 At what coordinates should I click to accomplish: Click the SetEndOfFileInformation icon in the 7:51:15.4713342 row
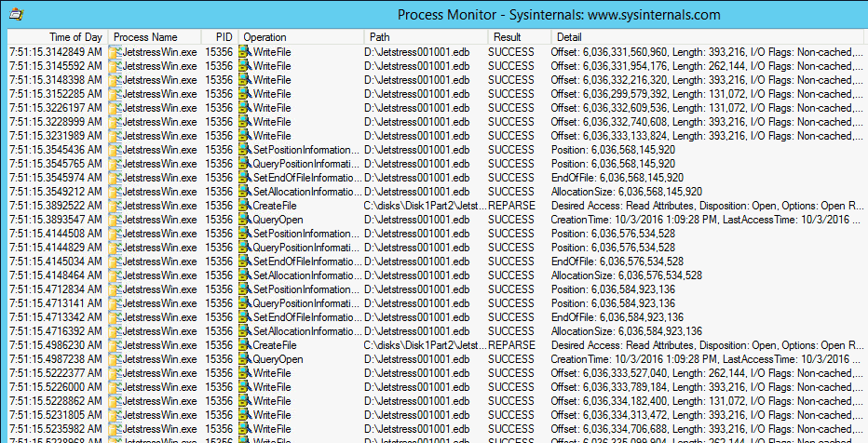click(245, 317)
